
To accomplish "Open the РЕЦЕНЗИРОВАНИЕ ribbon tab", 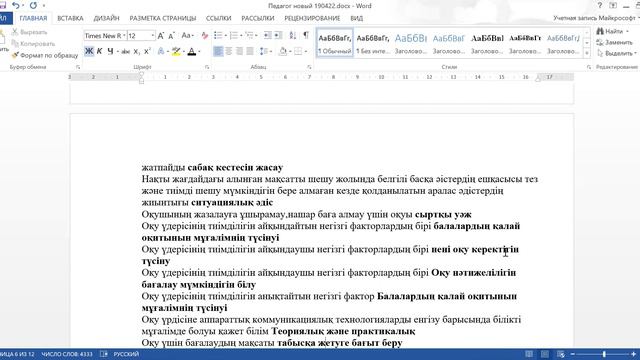I will (x=312, y=18).
